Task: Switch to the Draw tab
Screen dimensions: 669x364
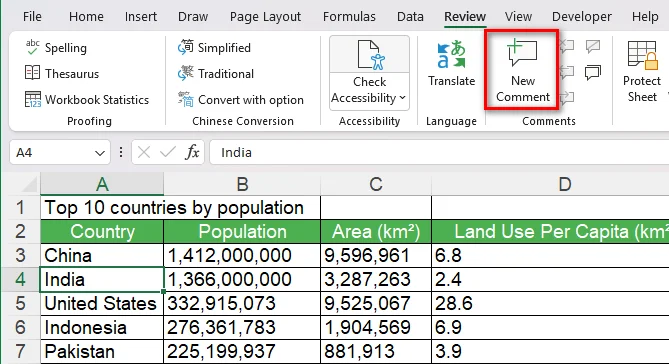Action: (x=193, y=17)
